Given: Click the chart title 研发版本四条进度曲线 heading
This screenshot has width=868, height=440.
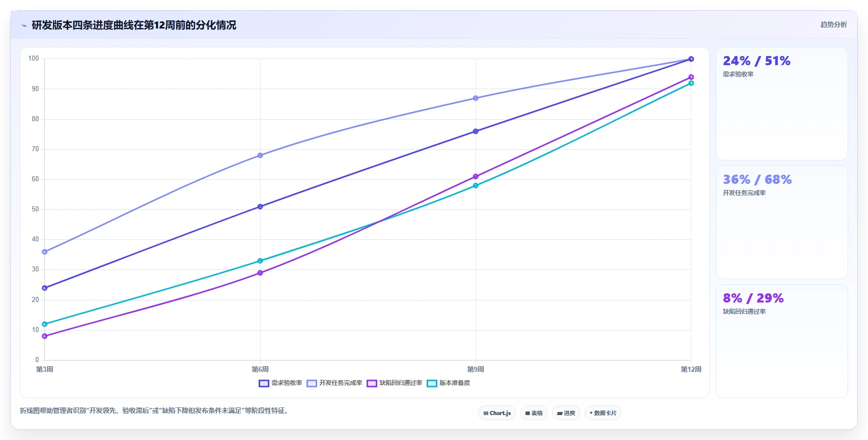Looking at the screenshot, I should click(134, 25).
